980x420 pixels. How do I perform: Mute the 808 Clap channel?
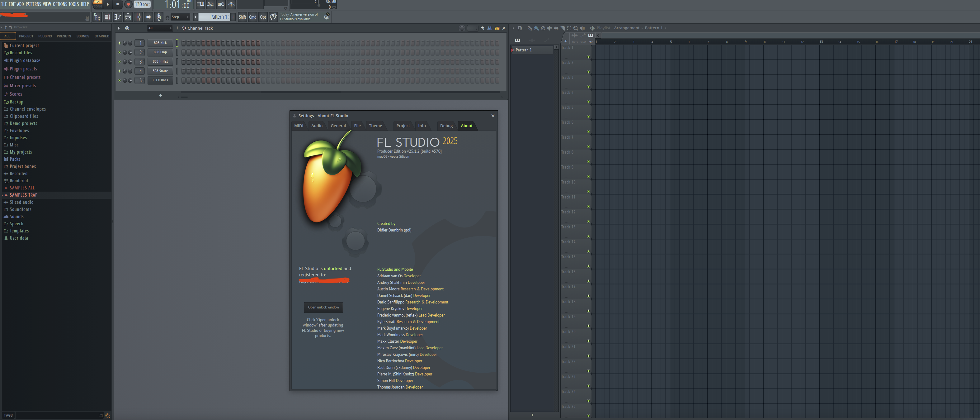119,53
